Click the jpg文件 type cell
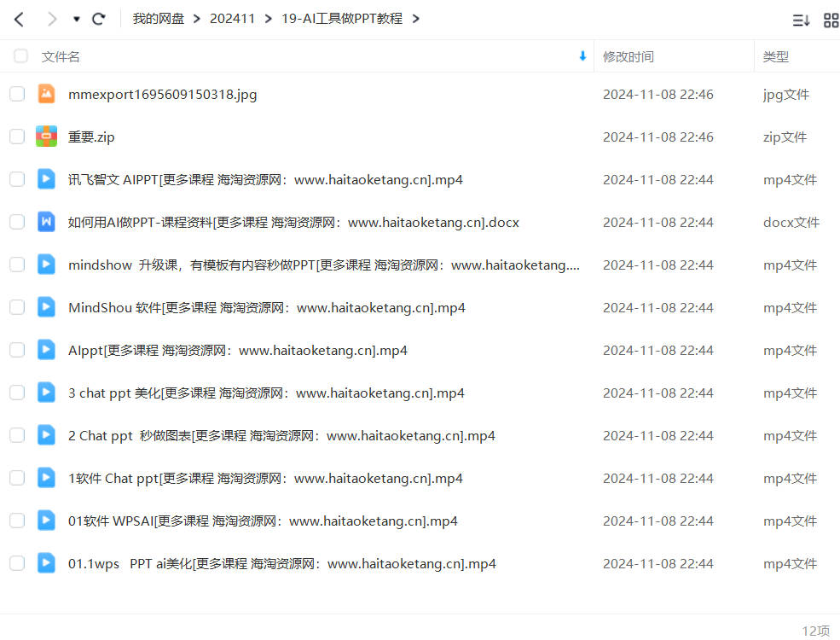840x640 pixels. coord(786,95)
